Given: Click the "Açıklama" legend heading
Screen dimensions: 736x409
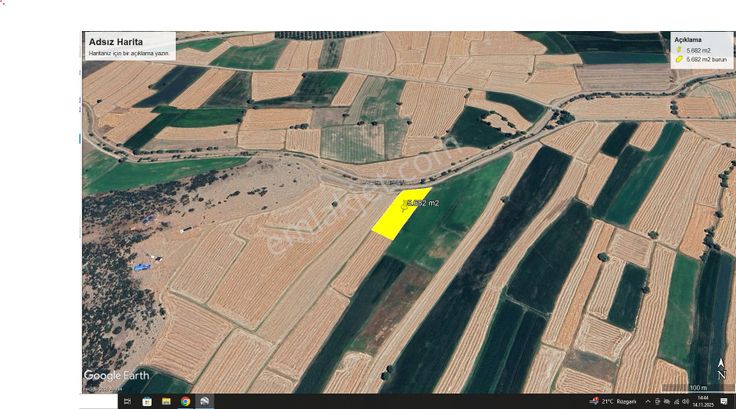Looking at the screenshot, I should [686, 40].
